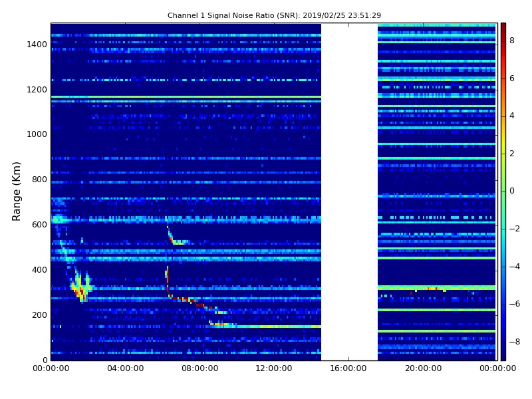Click the colorbar tick label '−2'
This screenshot has height=399, width=532.
pyautogui.click(x=515, y=229)
